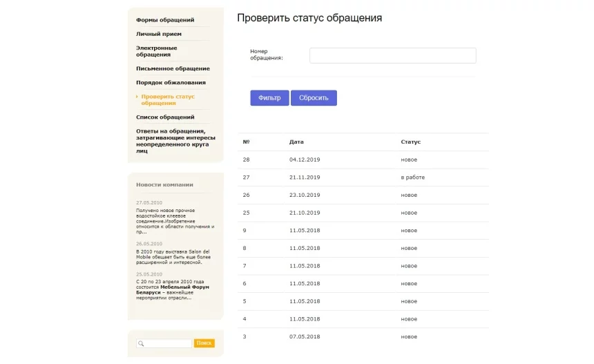Image resolution: width=594 pixels, height=364 pixels.
Task: Click the orange Поиск button
Action: pos(204,343)
